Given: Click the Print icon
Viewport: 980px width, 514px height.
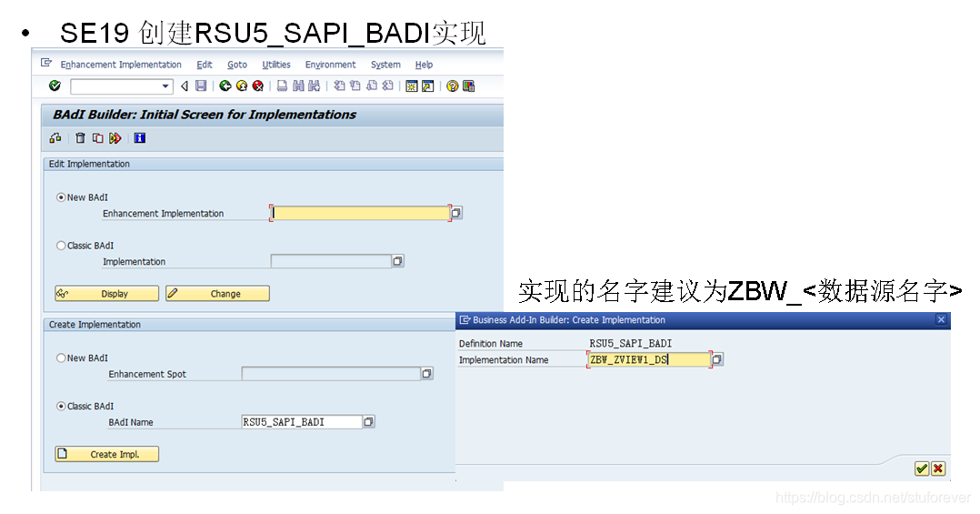Looking at the screenshot, I should [282, 86].
